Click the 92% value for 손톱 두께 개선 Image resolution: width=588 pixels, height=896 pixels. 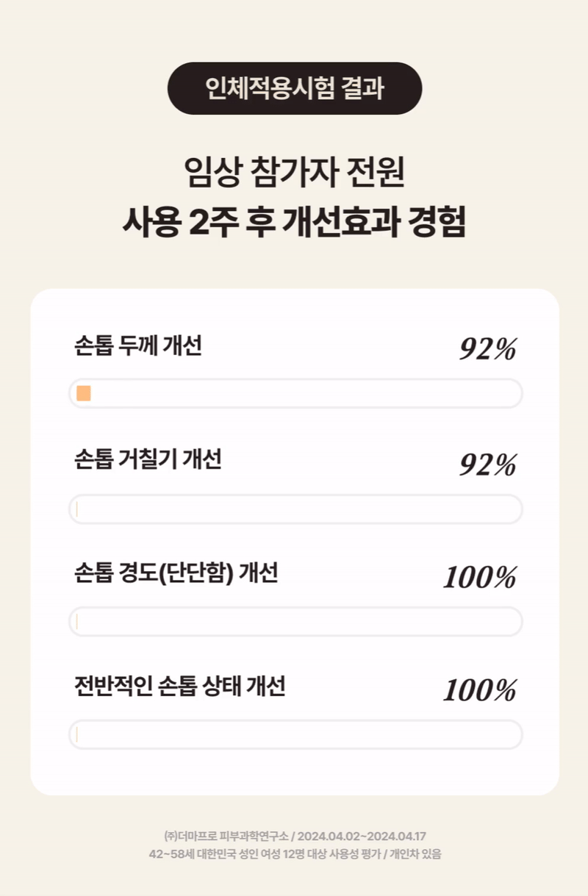tap(488, 351)
